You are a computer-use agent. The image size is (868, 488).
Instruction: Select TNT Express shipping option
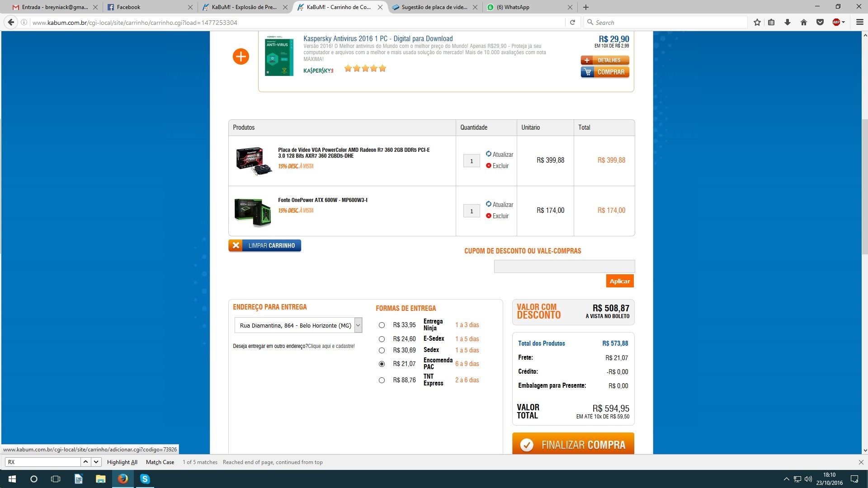click(x=382, y=380)
